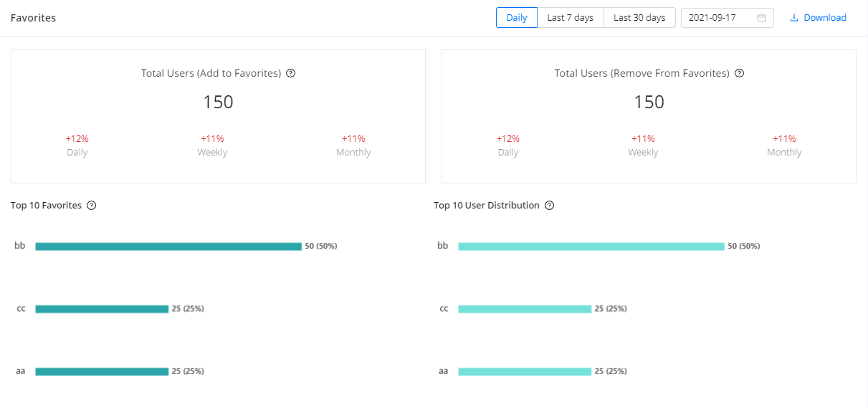
Task: Click help icon beside Total Users (Remove From Favorites)
Action: click(x=740, y=73)
